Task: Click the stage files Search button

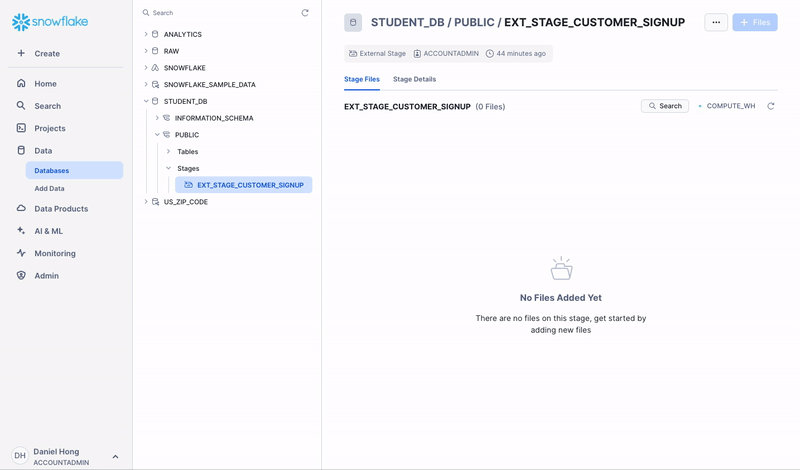Action: point(665,106)
